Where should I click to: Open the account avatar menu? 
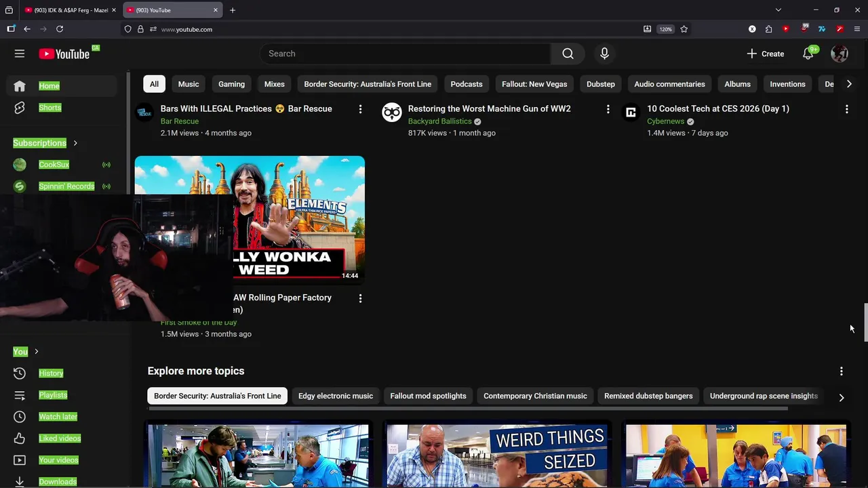tap(840, 54)
